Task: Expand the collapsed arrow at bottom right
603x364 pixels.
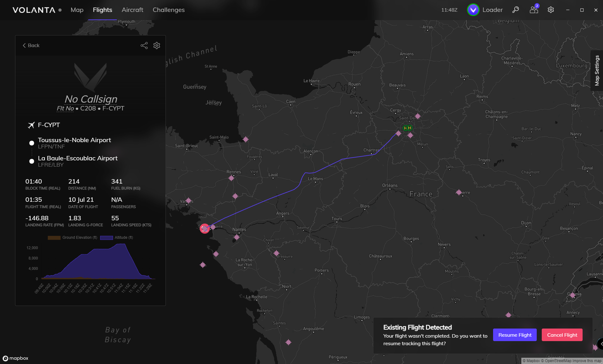Action: click(x=600, y=344)
